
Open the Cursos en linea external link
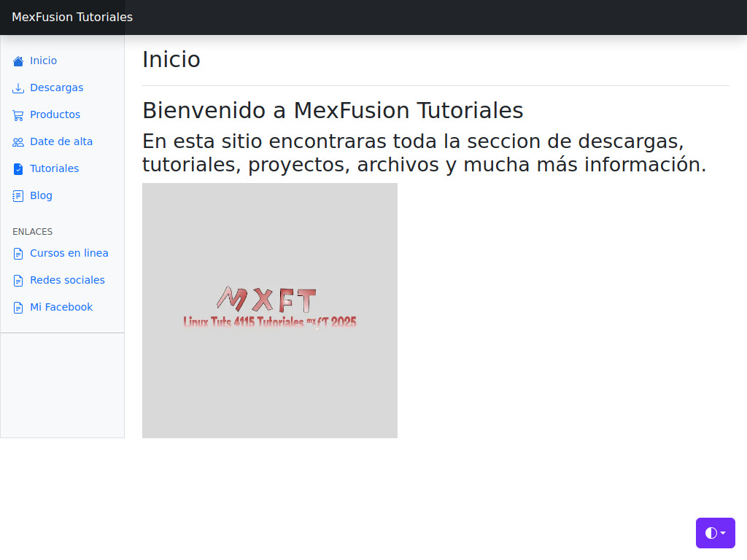[x=69, y=253]
